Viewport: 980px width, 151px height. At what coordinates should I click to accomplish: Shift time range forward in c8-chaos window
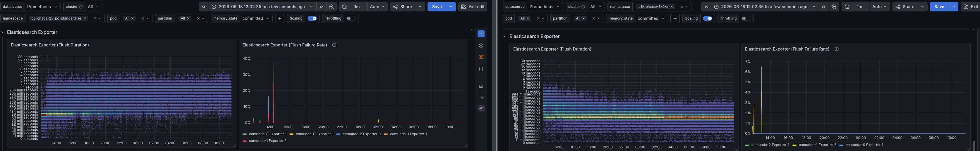click(x=322, y=7)
